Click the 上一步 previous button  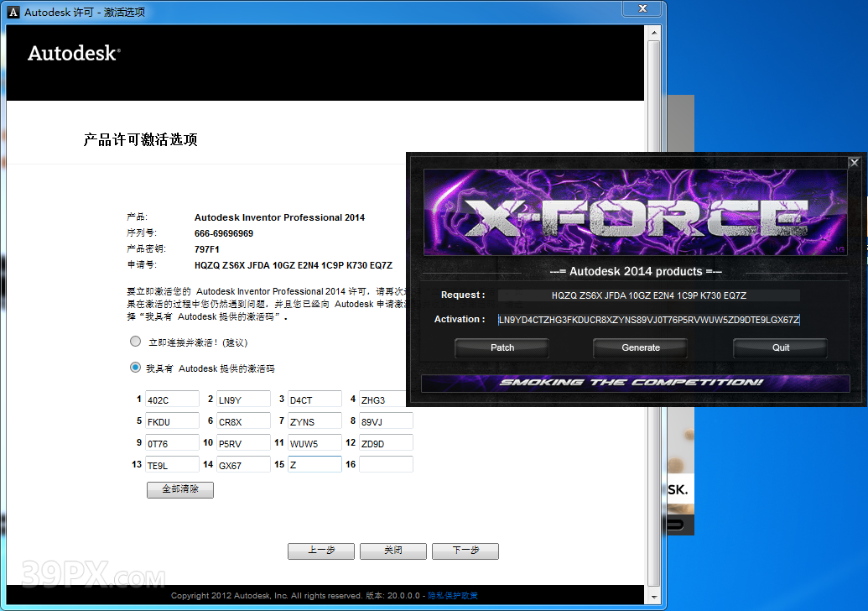[321, 551]
